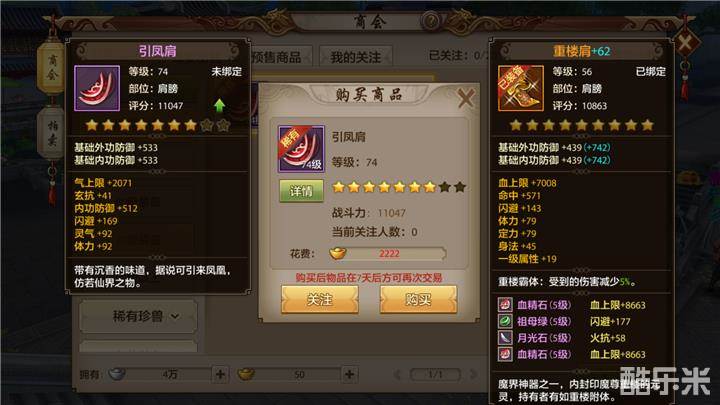720x405 pixels.
Task: Click the 祖母绿 gem icon
Action: point(505,321)
